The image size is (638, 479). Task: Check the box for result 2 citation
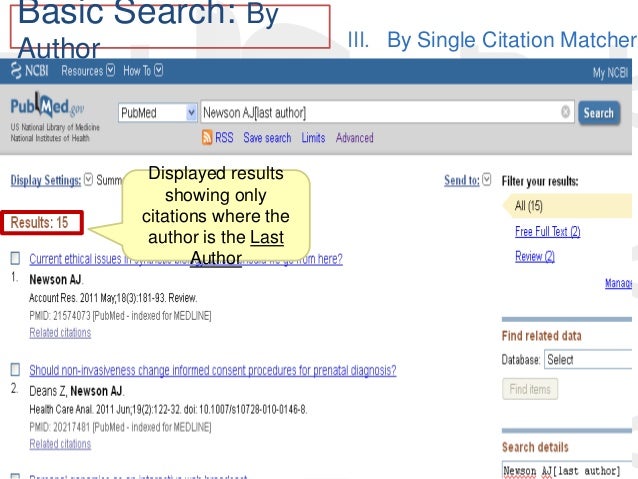(x=15, y=369)
